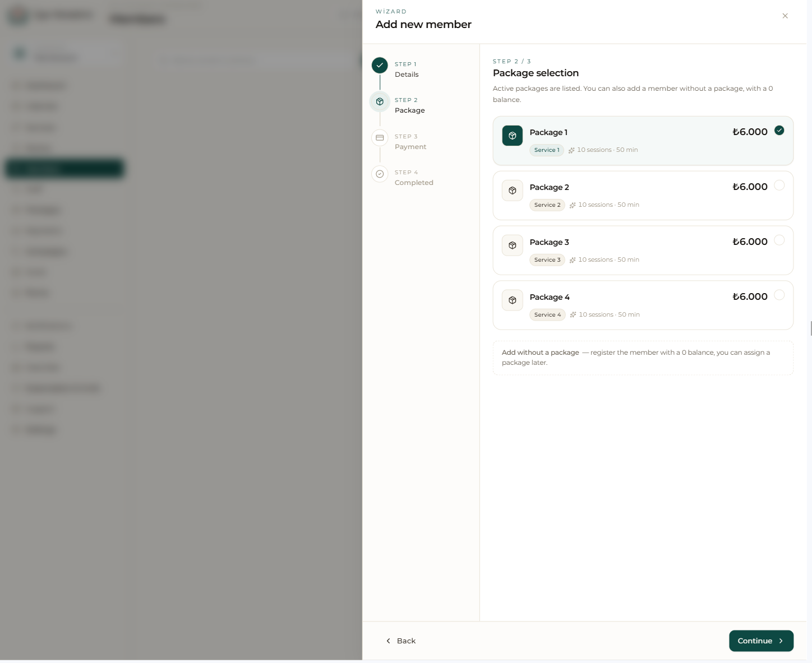Click the Continue button
Image resolution: width=812 pixels, height=663 pixels.
click(x=761, y=641)
